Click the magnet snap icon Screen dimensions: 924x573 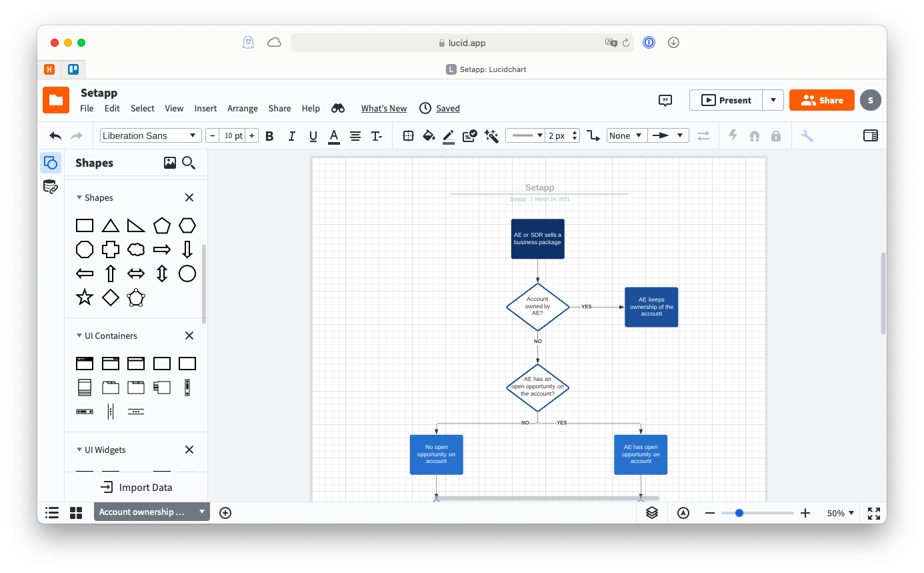[x=755, y=136]
